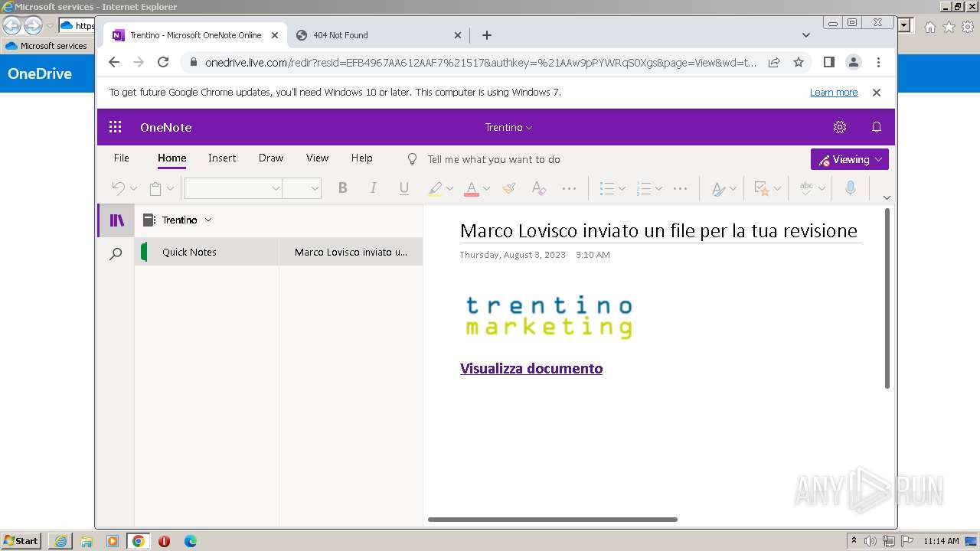This screenshot has height=551, width=980.
Task: Open the notebook search magnifier
Action: click(x=116, y=253)
